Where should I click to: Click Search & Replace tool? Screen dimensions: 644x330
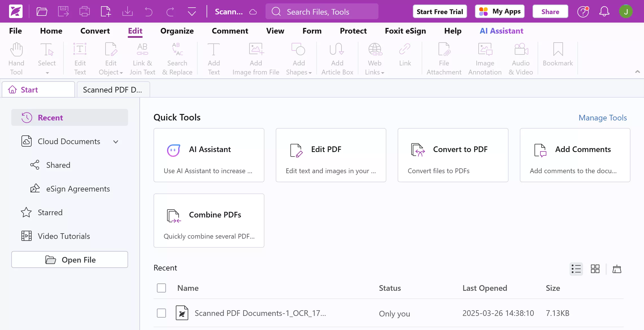[x=177, y=59]
